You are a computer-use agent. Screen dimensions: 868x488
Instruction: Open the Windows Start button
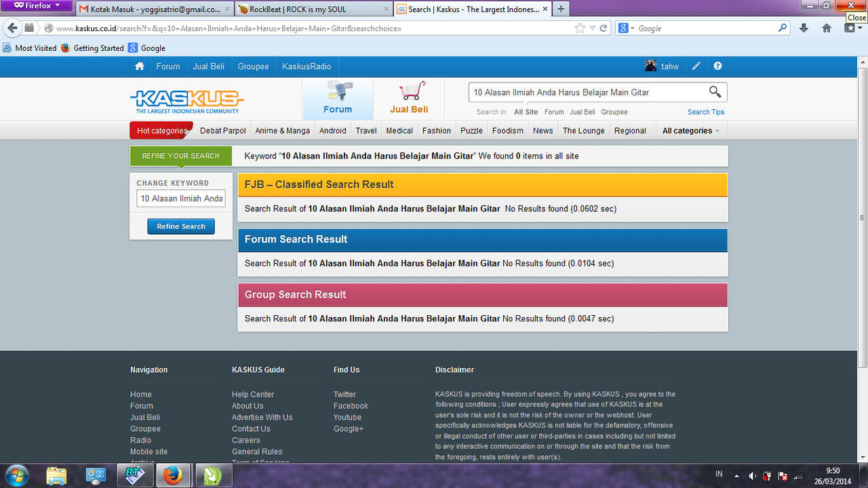point(16,475)
